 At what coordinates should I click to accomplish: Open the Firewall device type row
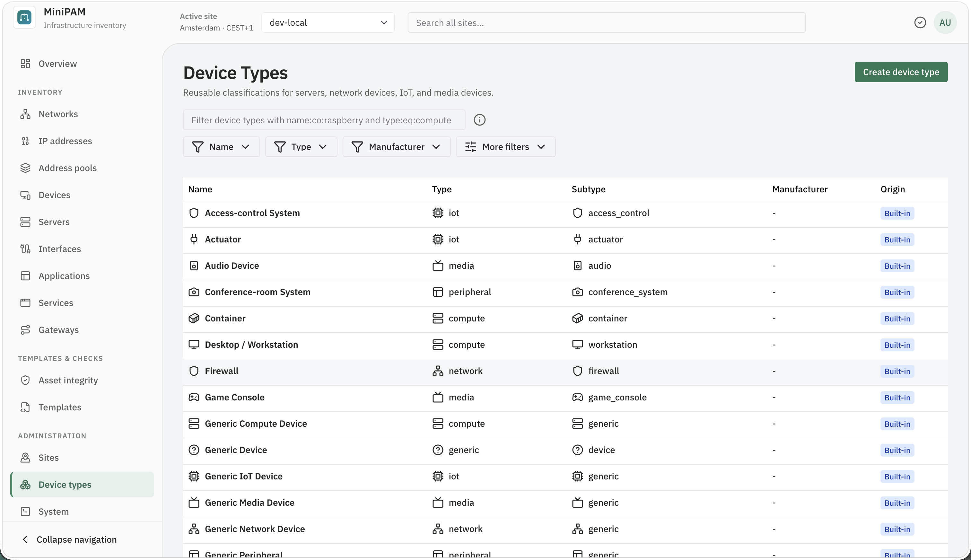(565, 372)
